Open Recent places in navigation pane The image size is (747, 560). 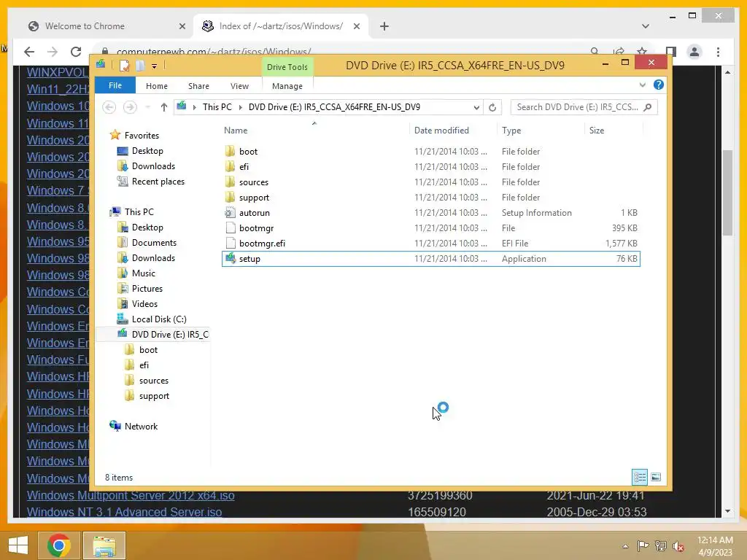click(158, 182)
